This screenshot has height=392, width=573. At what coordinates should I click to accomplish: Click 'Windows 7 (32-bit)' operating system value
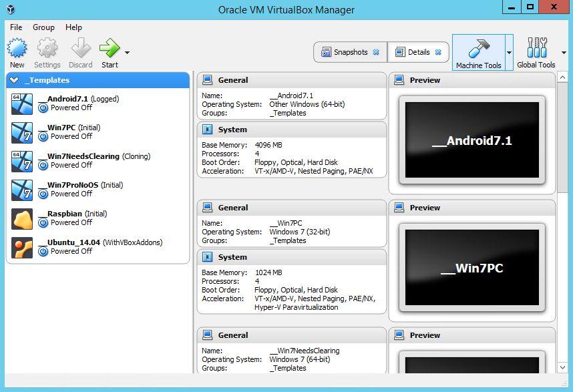[x=300, y=232]
